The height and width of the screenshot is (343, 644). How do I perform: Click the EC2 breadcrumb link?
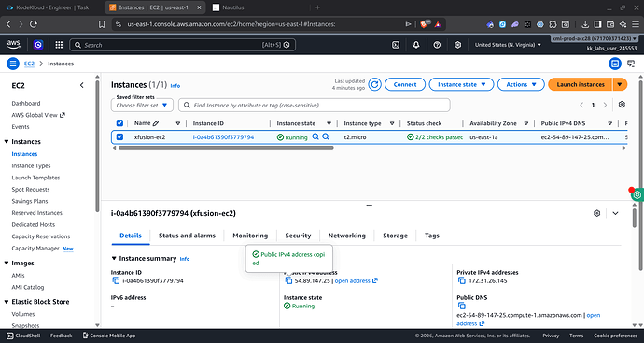click(29, 64)
